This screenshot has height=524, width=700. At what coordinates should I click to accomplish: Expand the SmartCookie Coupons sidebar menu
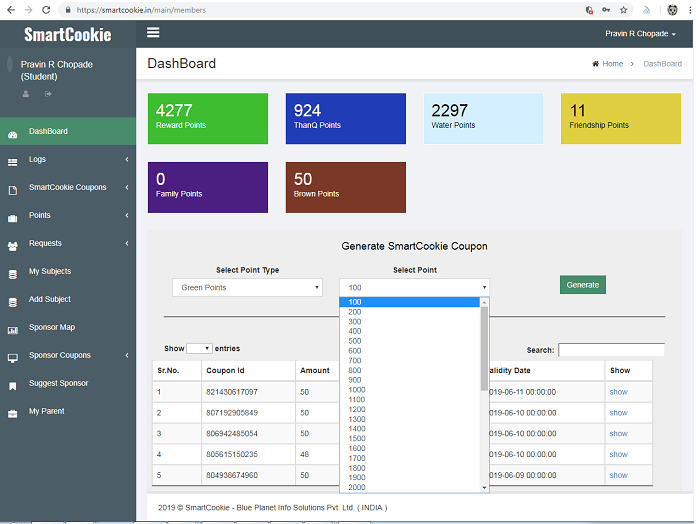click(x=68, y=187)
